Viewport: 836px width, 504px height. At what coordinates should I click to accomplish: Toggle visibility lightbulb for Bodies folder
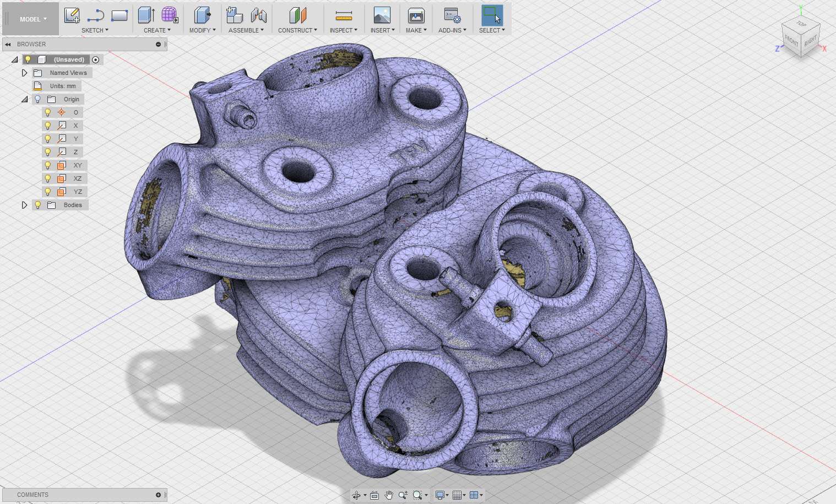(x=37, y=205)
